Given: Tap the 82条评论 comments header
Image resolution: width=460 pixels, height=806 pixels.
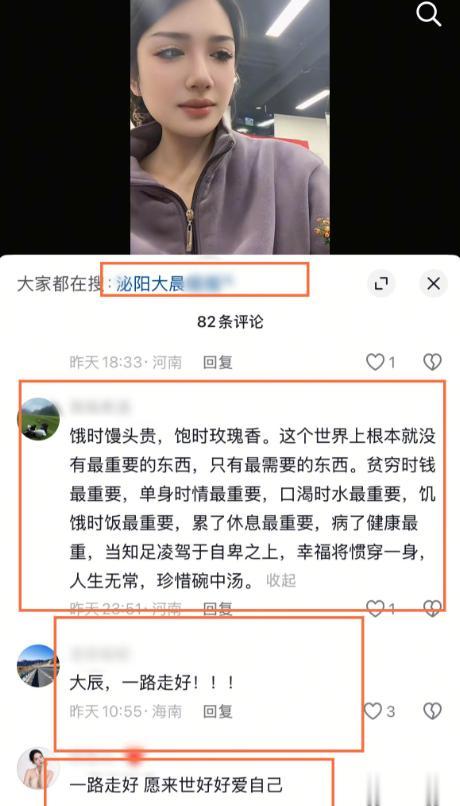Looking at the screenshot, I should [230, 322].
